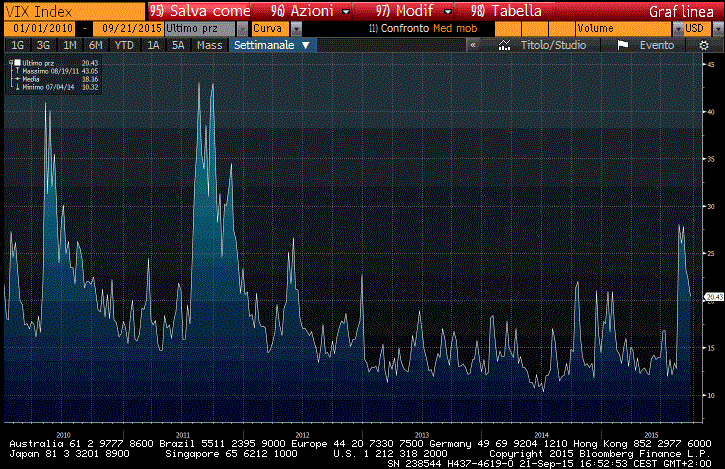Select the YTD time range tab
The image size is (725, 469).
(124, 45)
